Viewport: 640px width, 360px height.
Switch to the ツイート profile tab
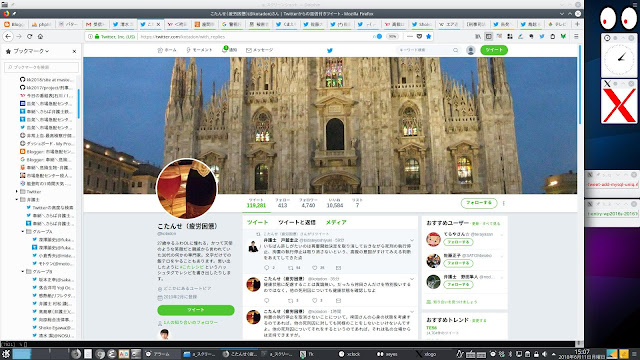[x=258, y=222]
